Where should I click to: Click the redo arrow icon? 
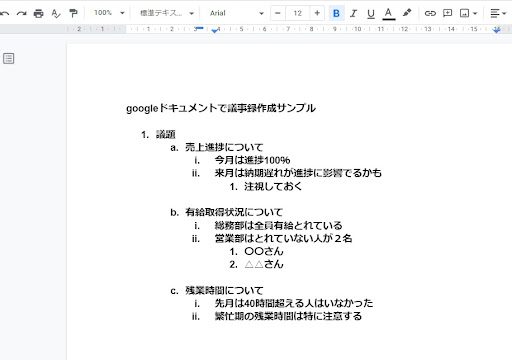[22, 13]
